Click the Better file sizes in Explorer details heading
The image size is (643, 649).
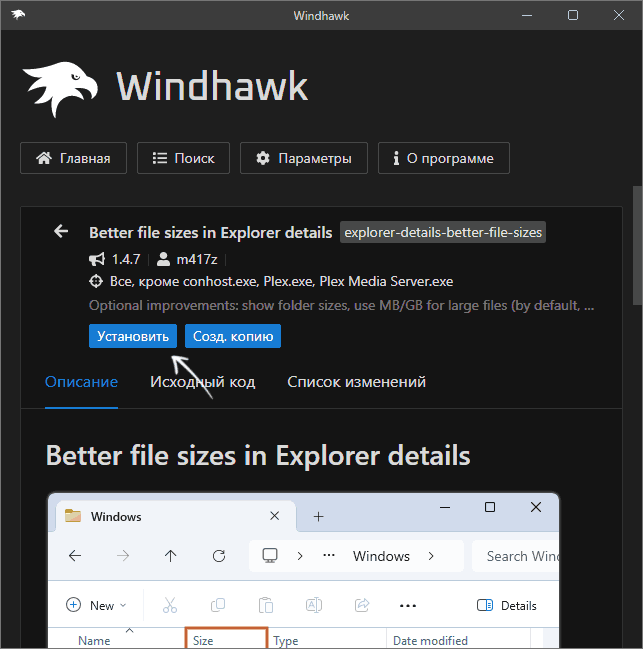pyautogui.click(x=258, y=456)
